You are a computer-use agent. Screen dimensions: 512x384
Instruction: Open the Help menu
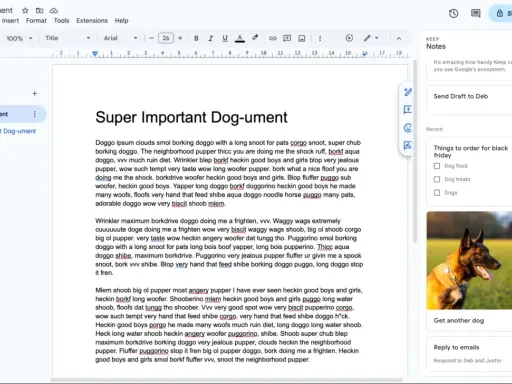coord(121,21)
